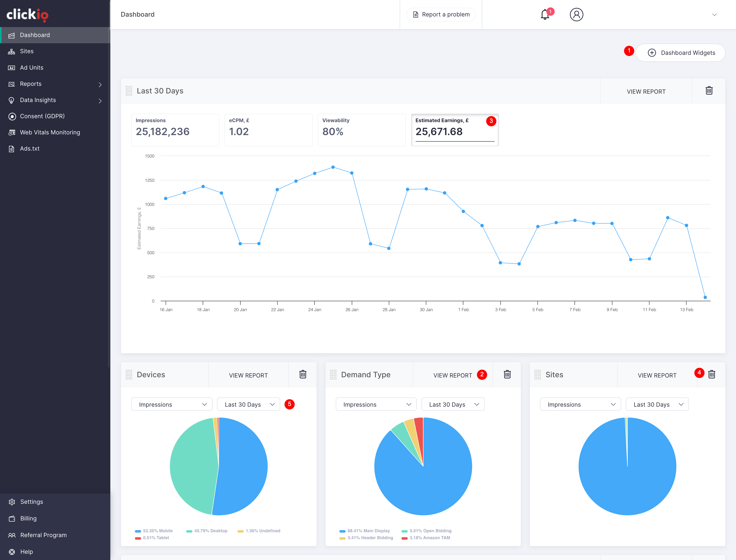Click the Reports chart icon
Screen dimensions: 736x560
point(12,84)
